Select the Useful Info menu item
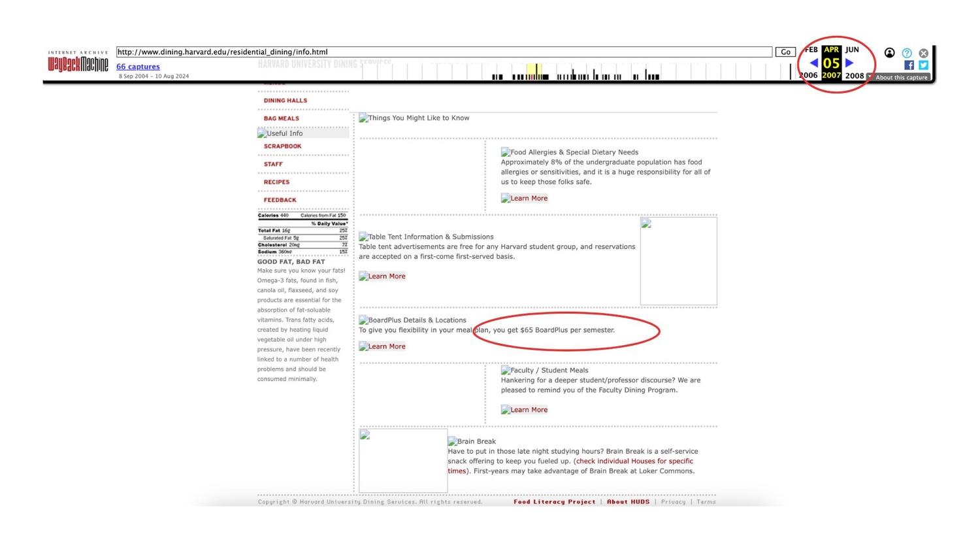Image resolution: width=980 pixels, height=551 pixels. coord(303,133)
